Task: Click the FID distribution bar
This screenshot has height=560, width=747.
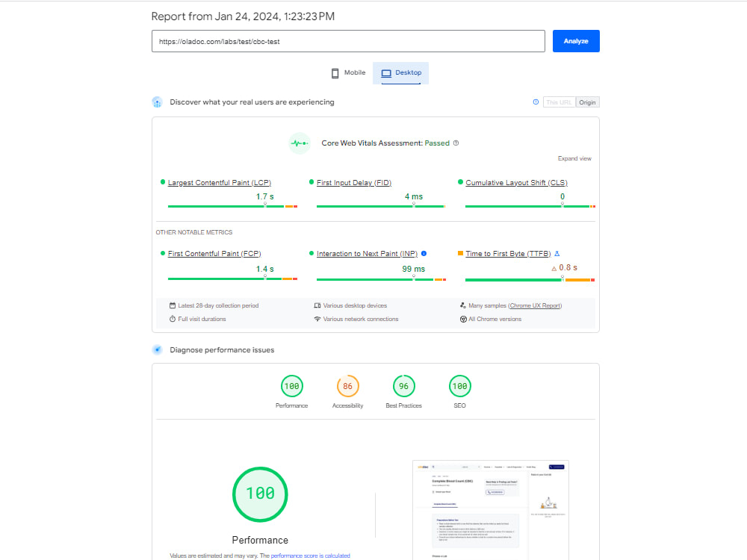Action: [381, 206]
